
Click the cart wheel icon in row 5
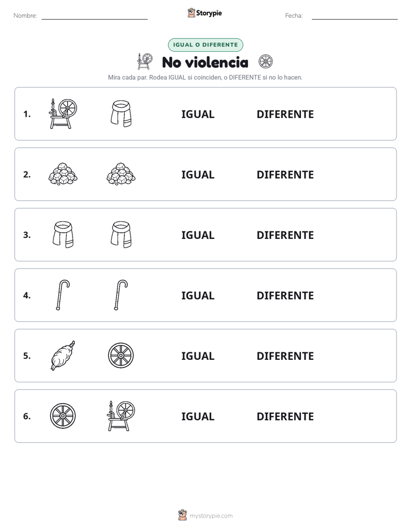point(121,356)
